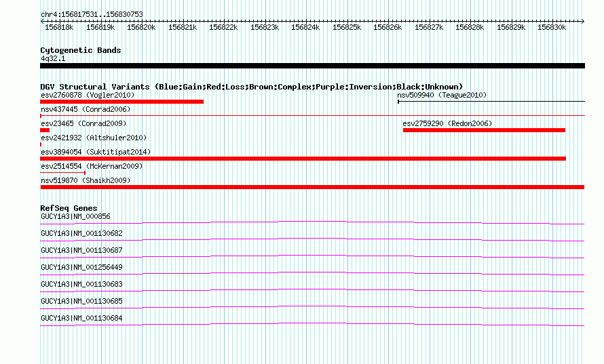Select the nsv437445 thin red line
This screenshot has width=604, height=364.
(312, 115)
